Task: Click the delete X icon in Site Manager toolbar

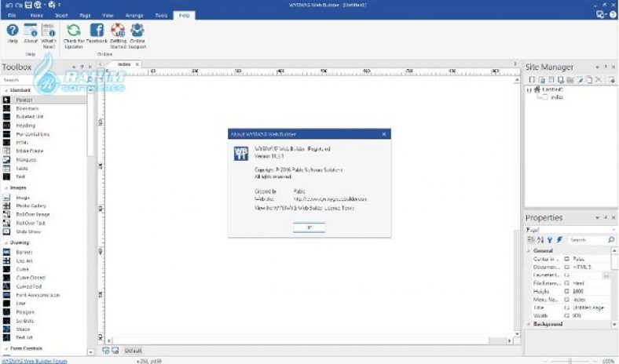Action: point(599,80)
